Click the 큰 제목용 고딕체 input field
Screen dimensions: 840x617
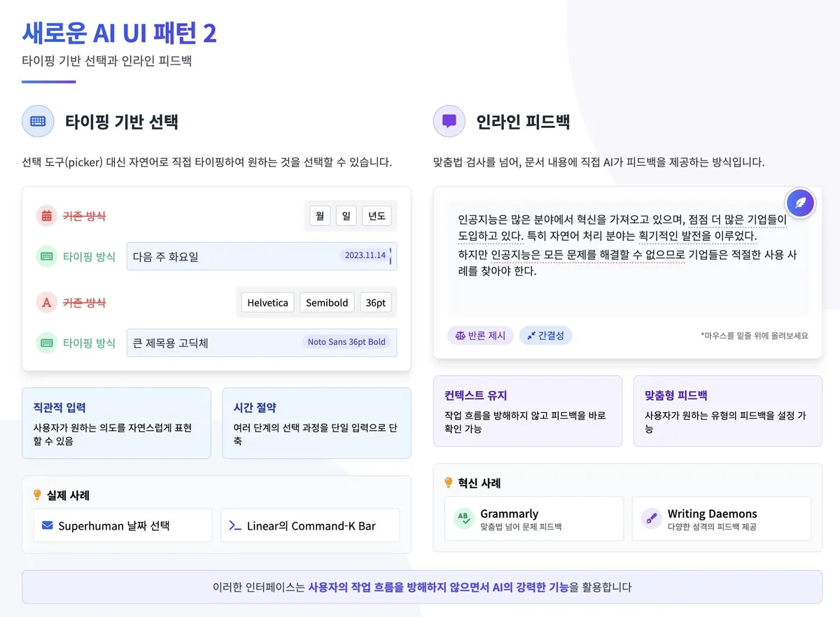pyautogui.click(x=262, y=343)
